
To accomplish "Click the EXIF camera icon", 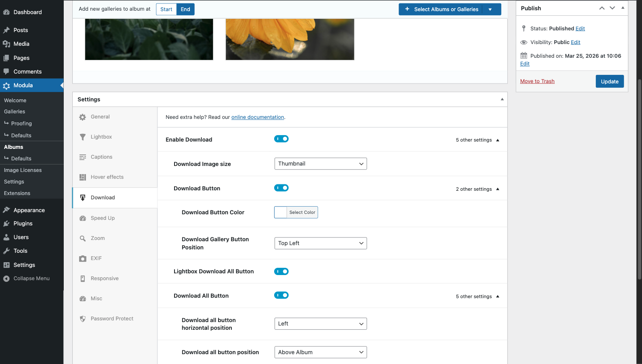I will [x=83, y=258].
